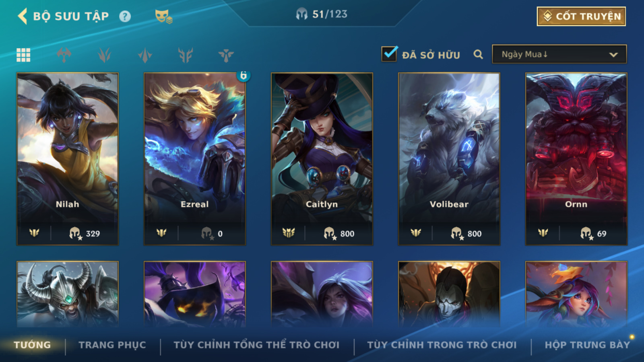Screen dimensions: 644x362
Task: Open the mask and coins icon
Action: click(164, 16)
